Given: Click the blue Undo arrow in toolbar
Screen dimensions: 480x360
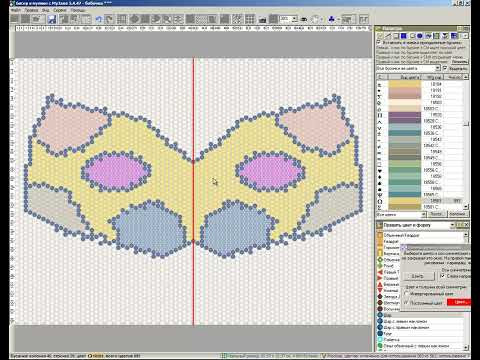Looking at the screenshot, I should 99,19.
